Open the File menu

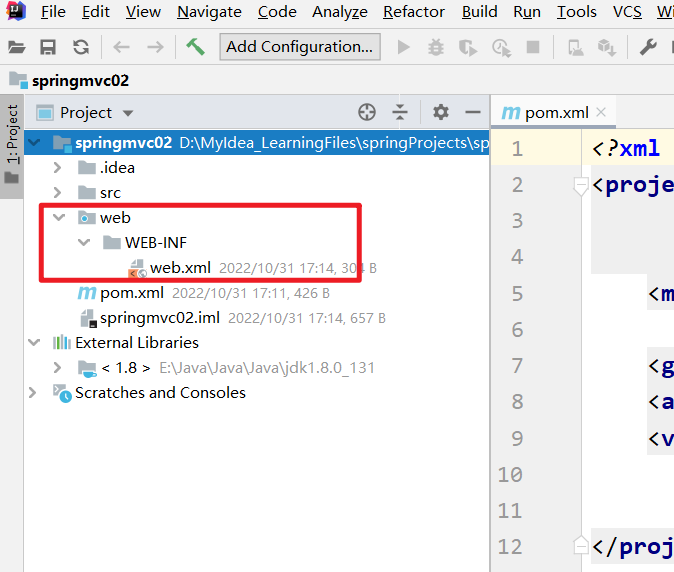(x=53, y=12)
